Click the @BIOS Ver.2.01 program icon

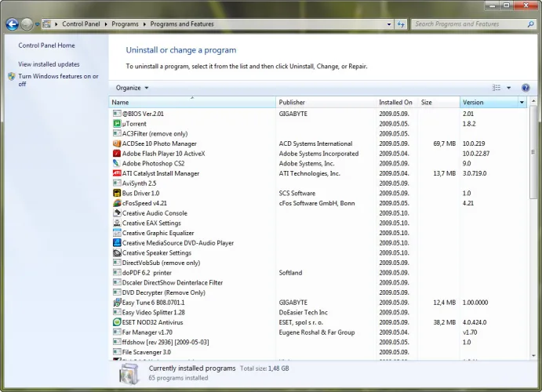(117, 113)
